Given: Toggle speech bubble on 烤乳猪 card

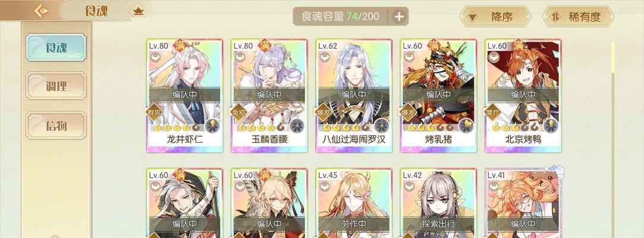Looking at the screenshot, I should (x=409, y=58).
